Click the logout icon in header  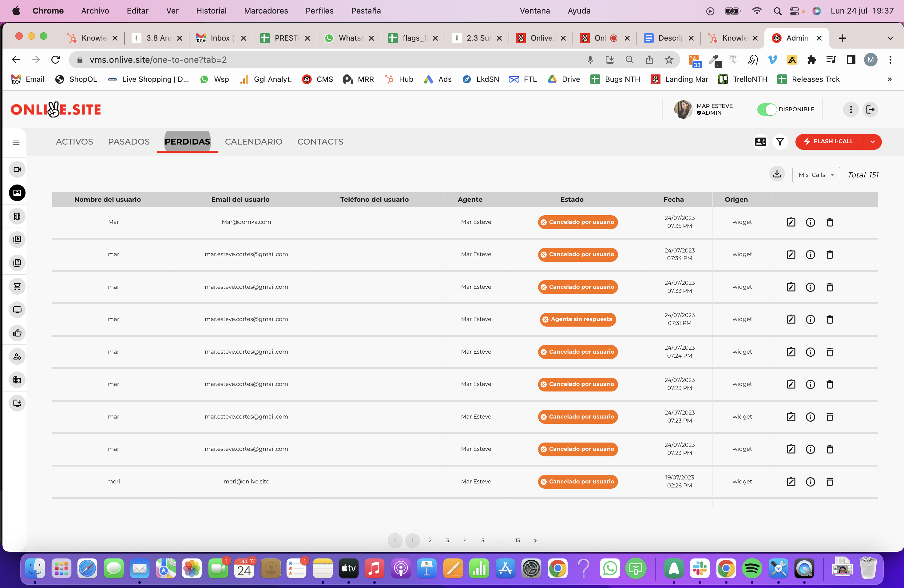click(870, 109)
